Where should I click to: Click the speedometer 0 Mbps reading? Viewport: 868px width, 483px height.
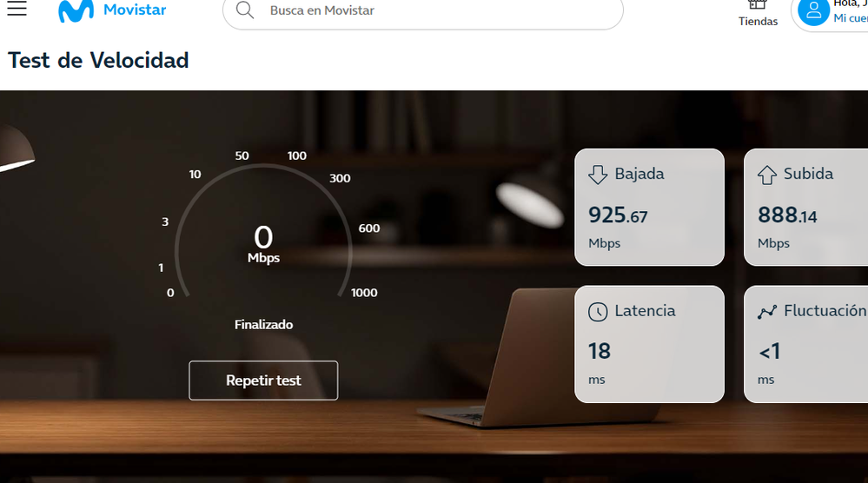[263, 243]
